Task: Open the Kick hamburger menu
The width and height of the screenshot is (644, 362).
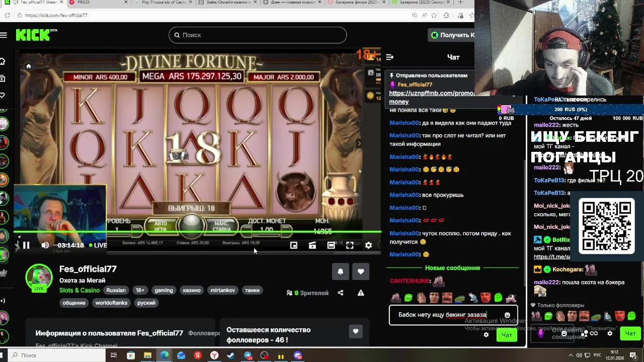Action: [x=4, y=35]
